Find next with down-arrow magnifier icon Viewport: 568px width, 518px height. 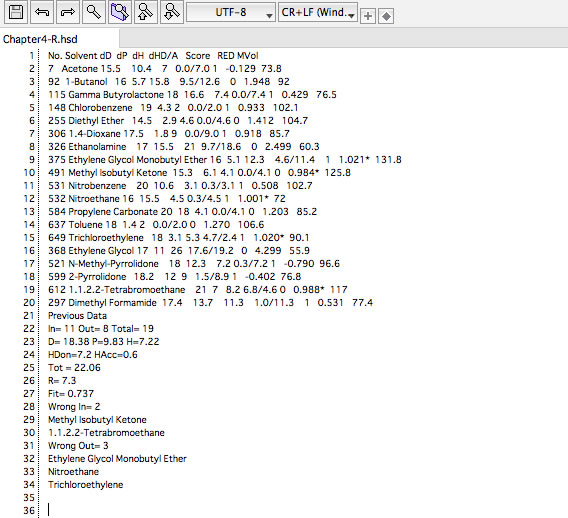tap(172, 13)
